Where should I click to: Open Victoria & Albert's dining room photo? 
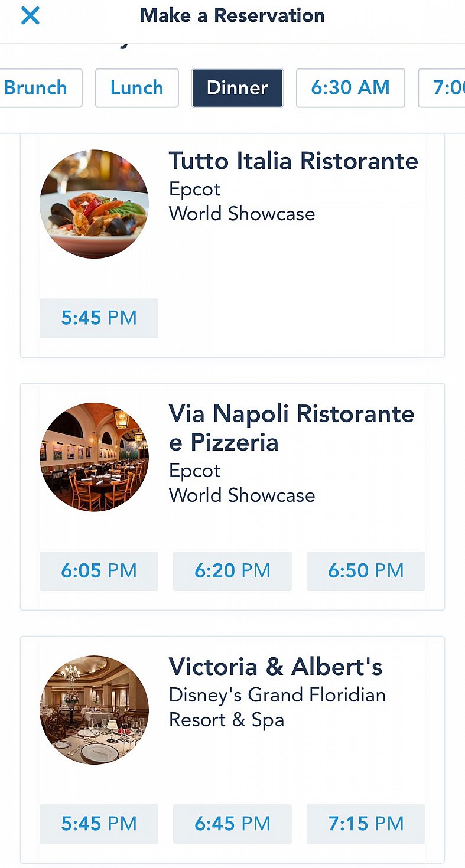pyautogui.click(x=94, y=709)
